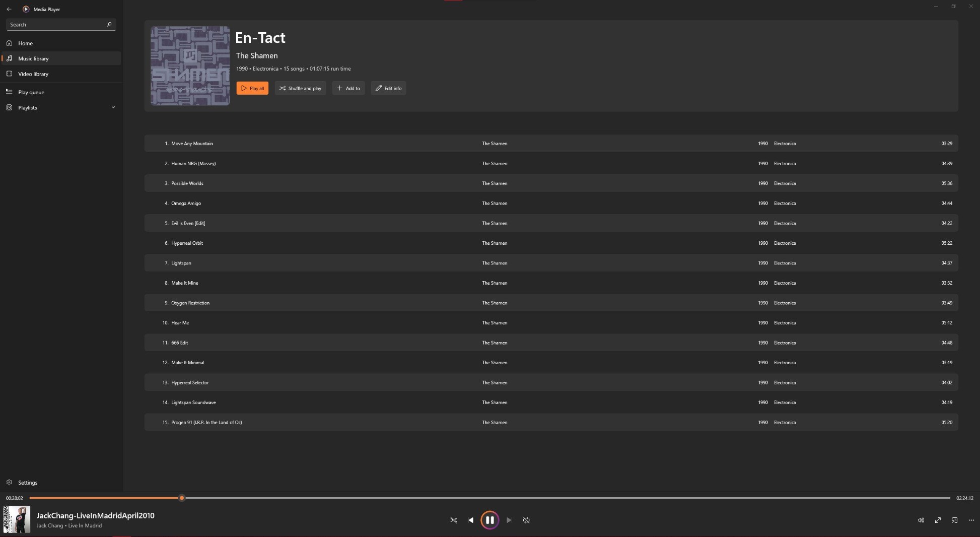Click JackChang-LiveInMadridApril2010 title
The height and width of the screenshot is (537, 980).
click(x=95, y=515)
